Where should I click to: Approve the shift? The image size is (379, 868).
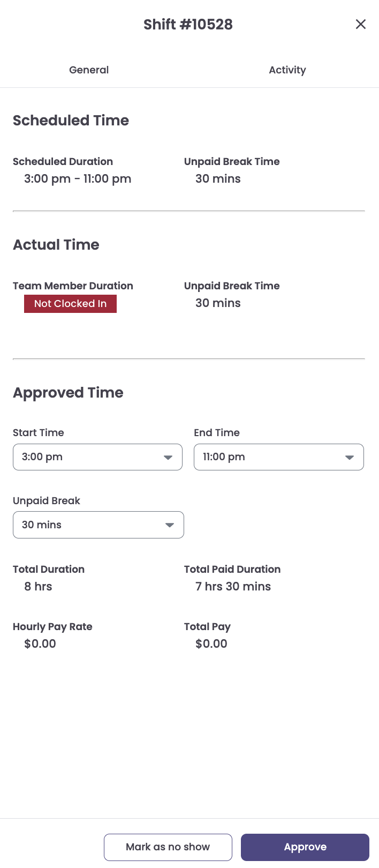pos(305,847)
